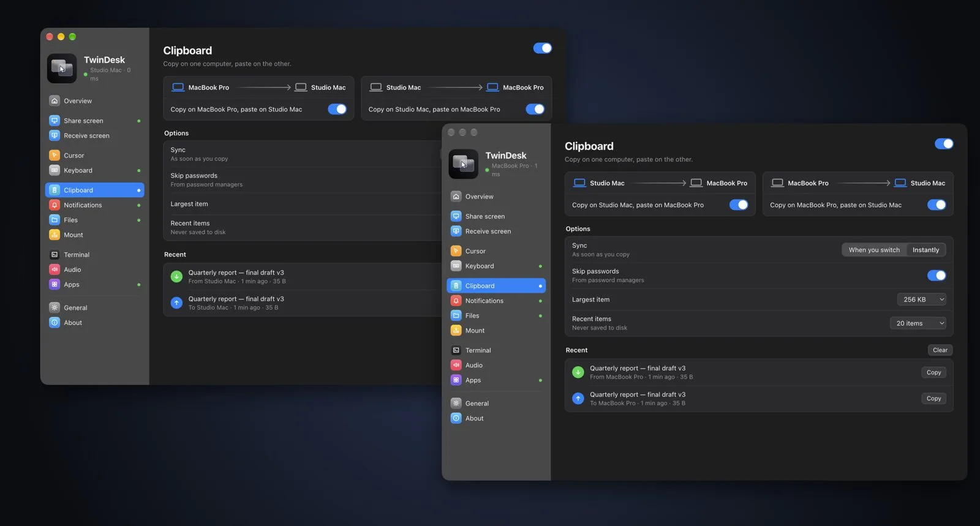Open Keyboard settings in front window

tap(496, 266)
